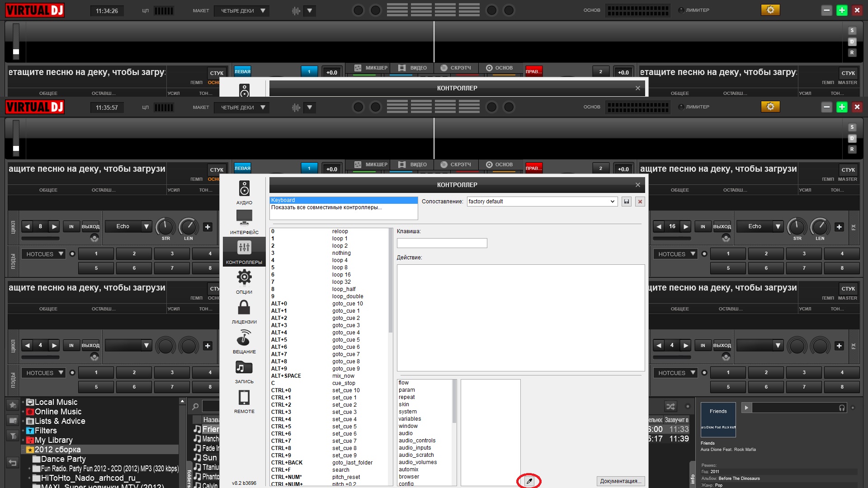
Task: Open the АУДИО settings section
Action: point(244,192)
